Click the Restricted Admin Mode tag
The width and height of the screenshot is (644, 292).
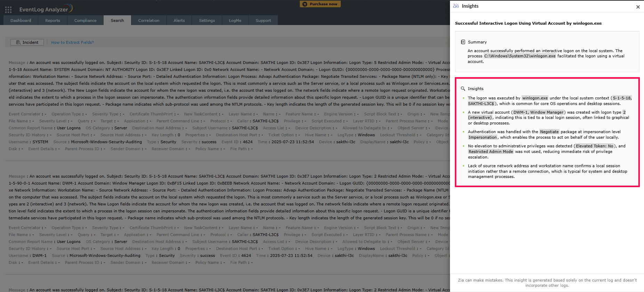coord(491,152)
